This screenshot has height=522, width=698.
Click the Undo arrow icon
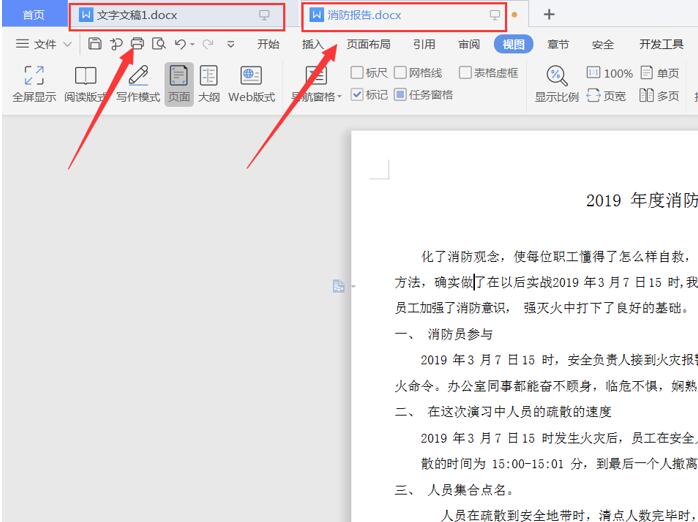point(180,44)
